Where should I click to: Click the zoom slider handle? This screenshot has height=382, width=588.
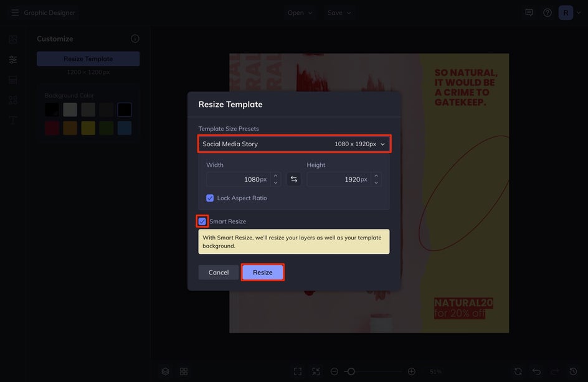click(x=351, y=371)
